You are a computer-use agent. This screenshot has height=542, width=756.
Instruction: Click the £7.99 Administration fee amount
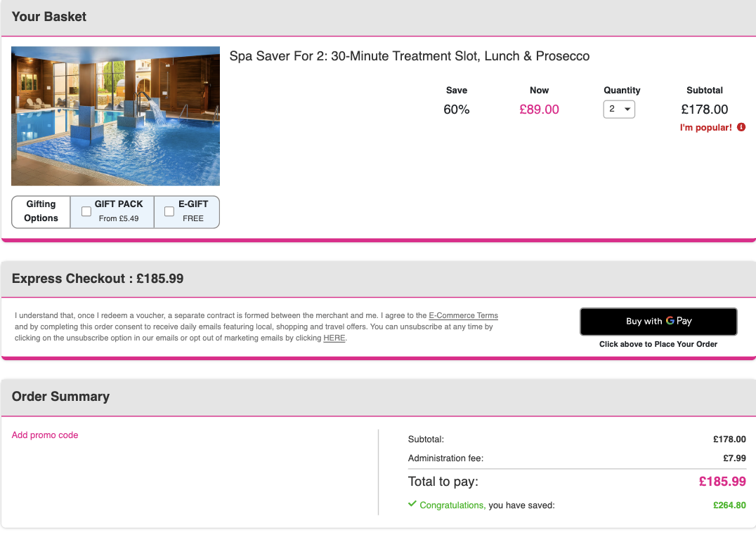[734, 458]
